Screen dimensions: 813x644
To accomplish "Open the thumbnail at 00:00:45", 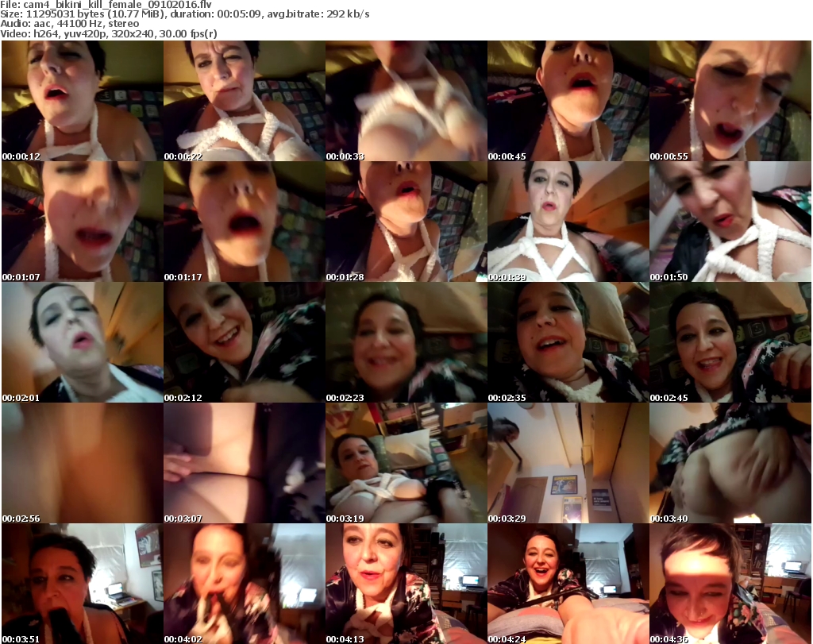I will click(x=568, y=102).
